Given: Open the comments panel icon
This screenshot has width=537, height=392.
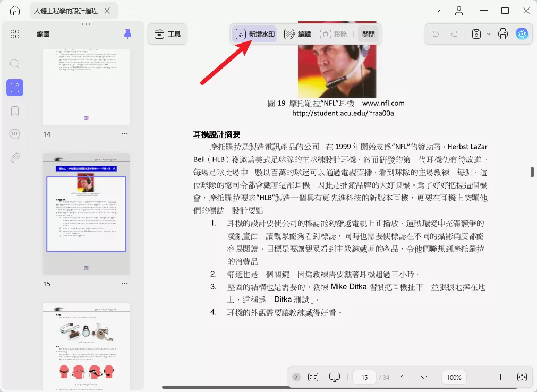Looking at the screenshot, I should 15,134.
